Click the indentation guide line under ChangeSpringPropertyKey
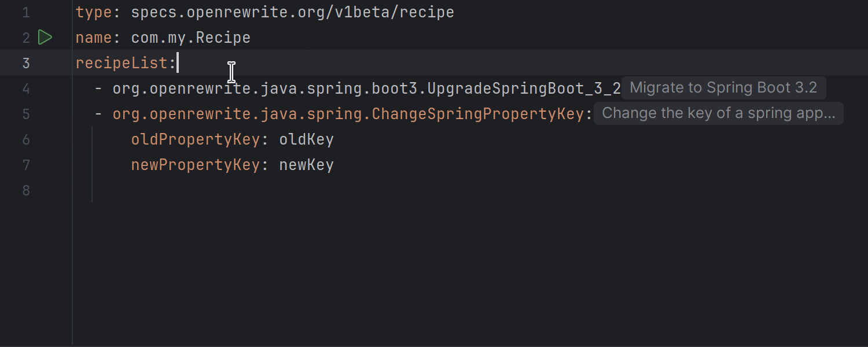 coord(93,165)
